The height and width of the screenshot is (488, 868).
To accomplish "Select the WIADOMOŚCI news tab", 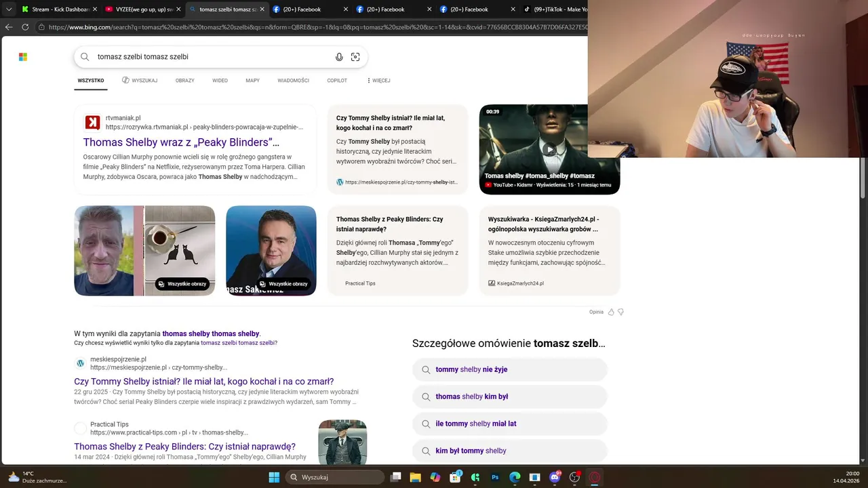I will tap(293, 80).
